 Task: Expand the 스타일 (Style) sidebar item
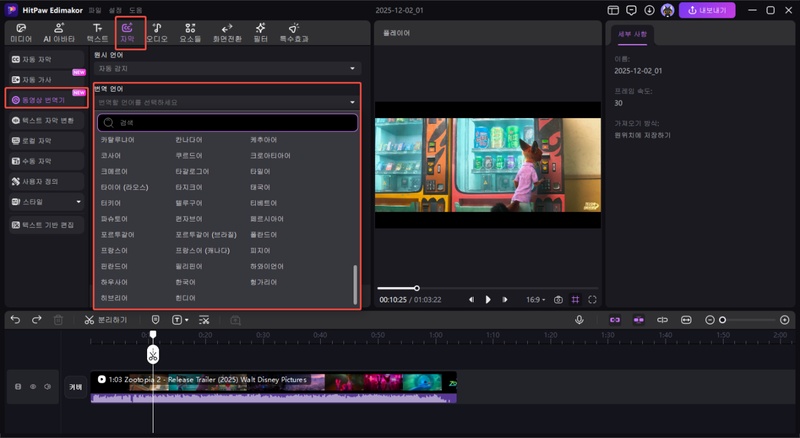pos(44,201)
